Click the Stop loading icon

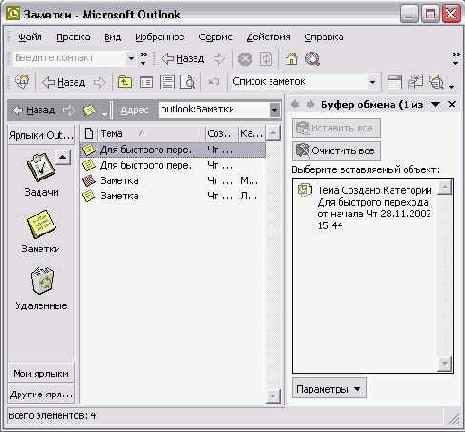[x=245, y=59]
